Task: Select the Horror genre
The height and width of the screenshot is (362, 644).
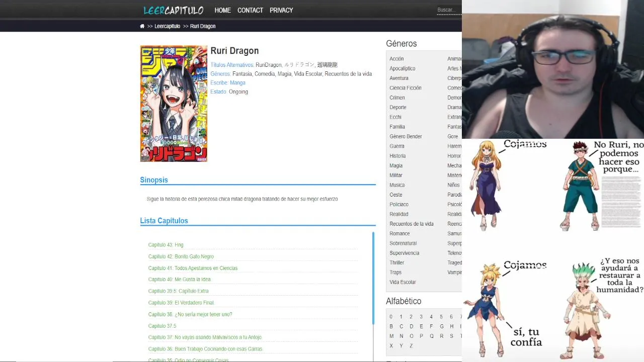Action: pos(454,156)
